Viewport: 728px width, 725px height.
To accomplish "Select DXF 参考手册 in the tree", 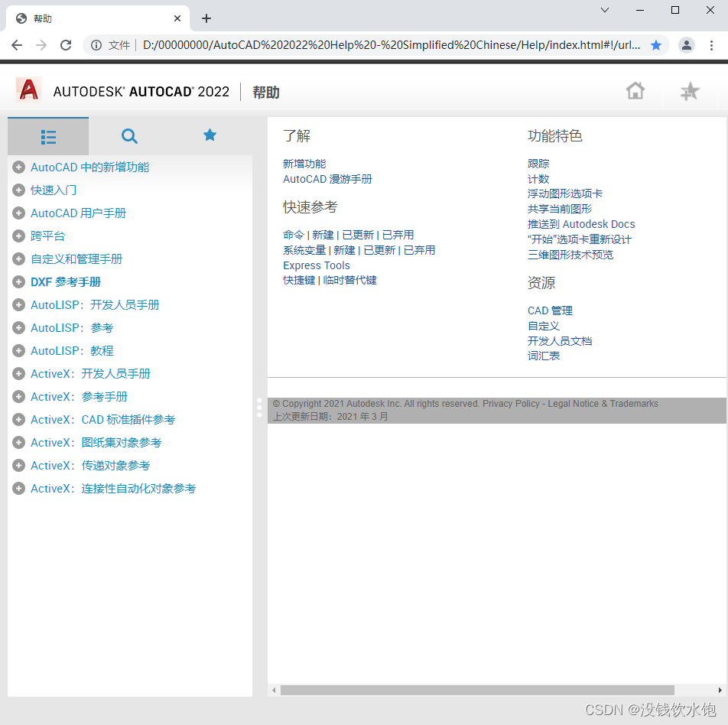I will click(x=66, y=282).
